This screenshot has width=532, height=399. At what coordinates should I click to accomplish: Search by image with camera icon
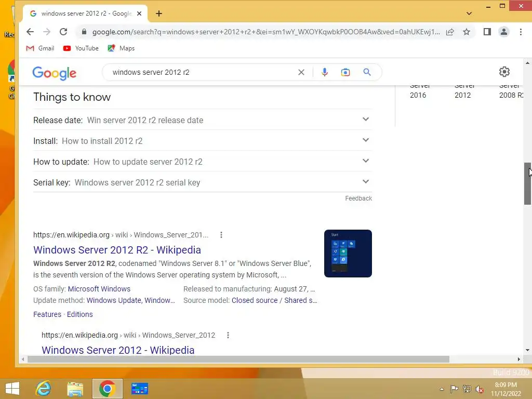(x=345, y=72)
